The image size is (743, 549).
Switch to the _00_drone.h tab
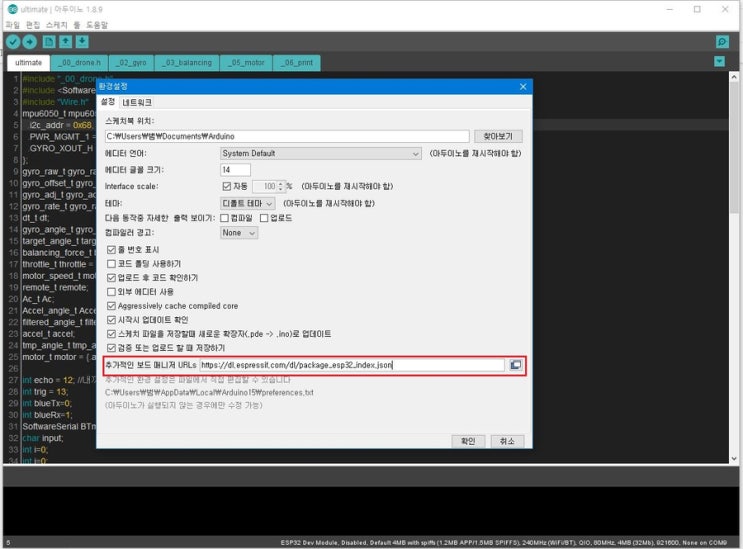[x=79, y=63]
